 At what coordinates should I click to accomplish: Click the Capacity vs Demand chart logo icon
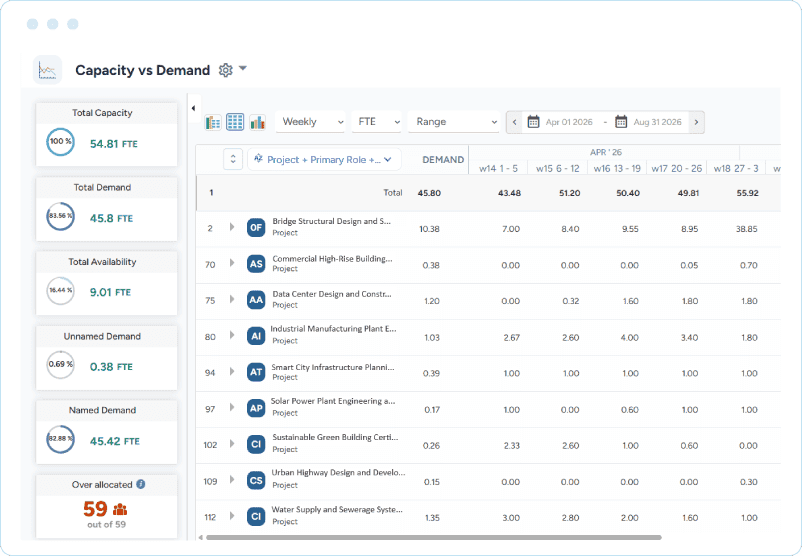coord(48,70)
